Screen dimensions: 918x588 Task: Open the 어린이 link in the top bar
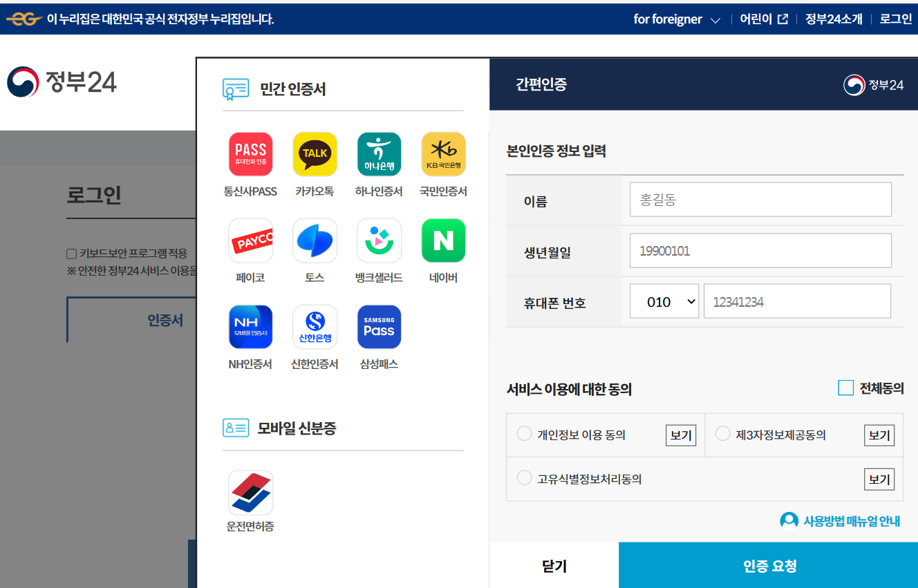(x=763, y=19)
